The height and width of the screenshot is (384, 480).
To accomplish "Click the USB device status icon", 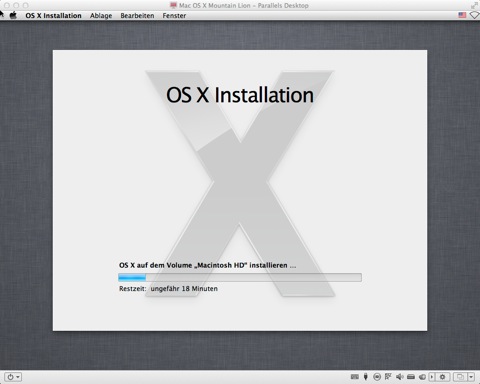I will pyautogui.click(x=366, y=377).
